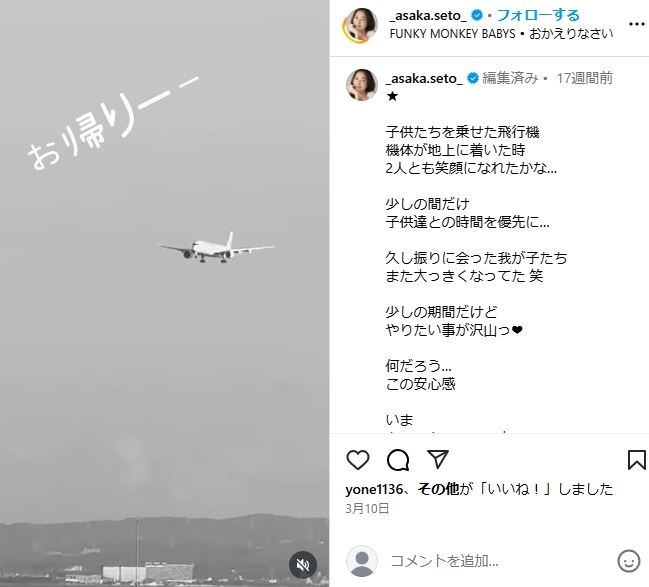Click the 17週間前 timestamp
Screen dimensions: 649x587
(x=584, y=78)
